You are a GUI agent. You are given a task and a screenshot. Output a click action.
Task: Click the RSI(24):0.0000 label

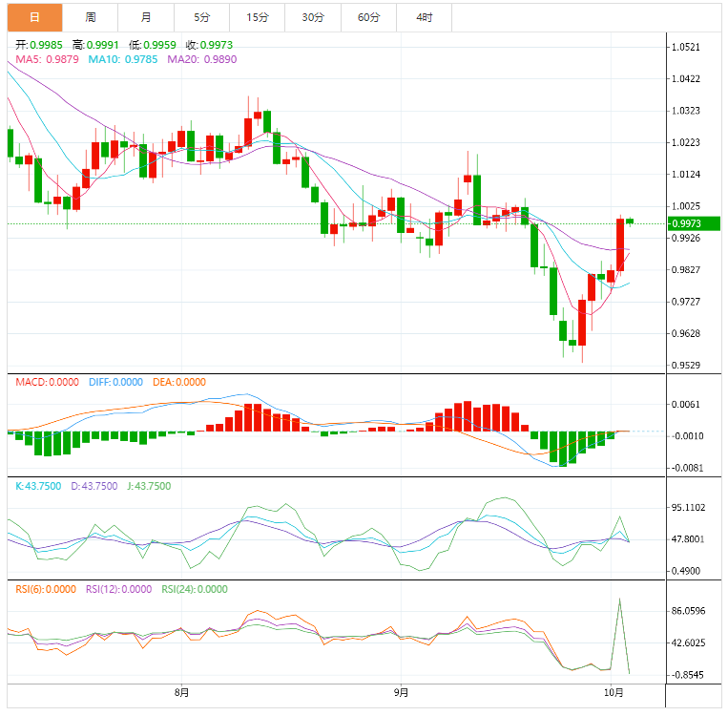[x=195, y=589]
